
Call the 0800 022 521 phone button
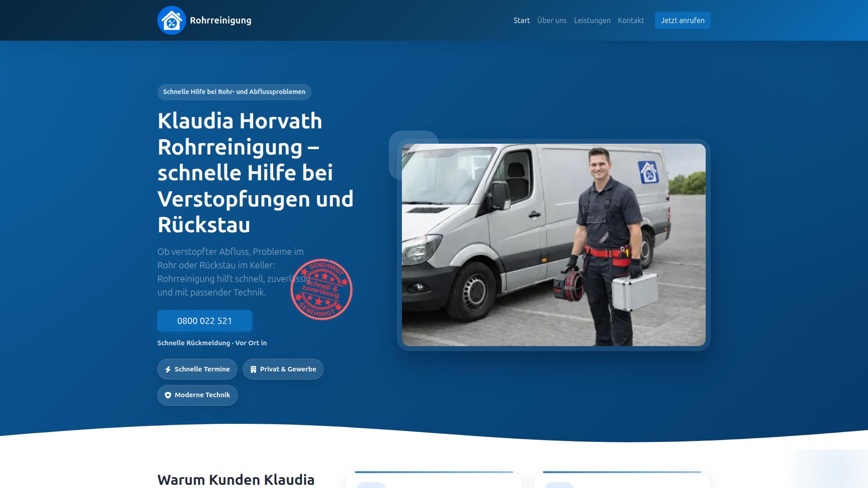tap(205, 321)
